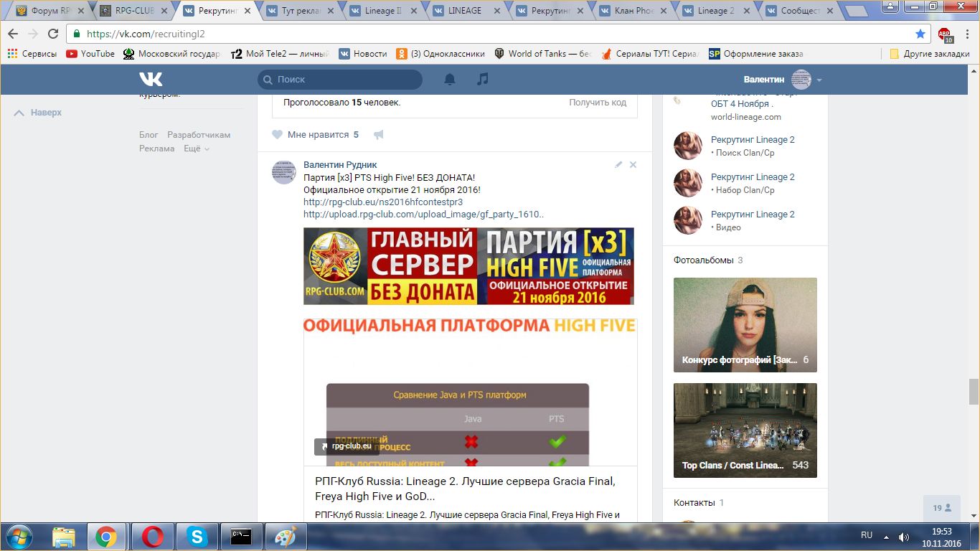The width and height of the screenshot is (980, 551).
Task: Switch to the Lineage II browser tab
Action: pyautogui.click(x=384, y=11)
